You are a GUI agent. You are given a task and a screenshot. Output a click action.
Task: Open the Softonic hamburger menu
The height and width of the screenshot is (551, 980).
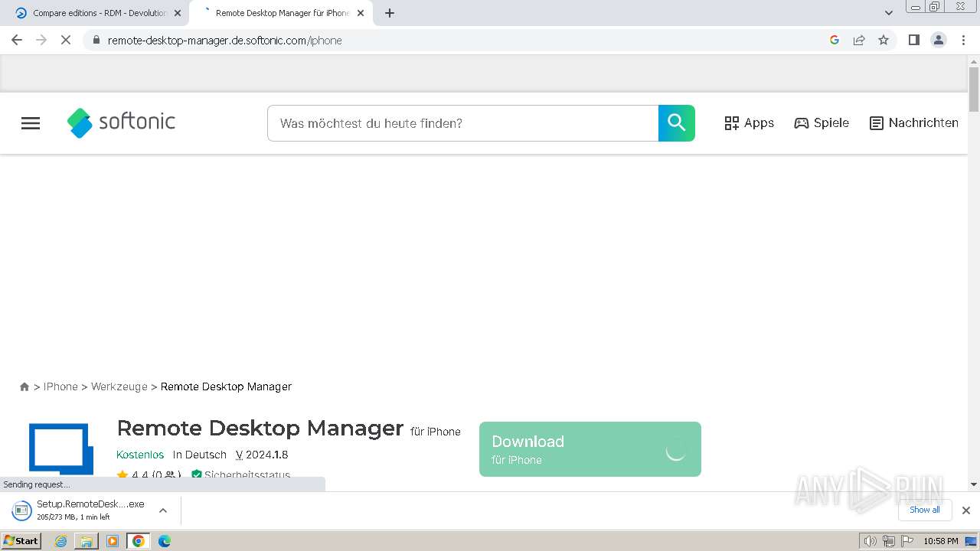31,123
